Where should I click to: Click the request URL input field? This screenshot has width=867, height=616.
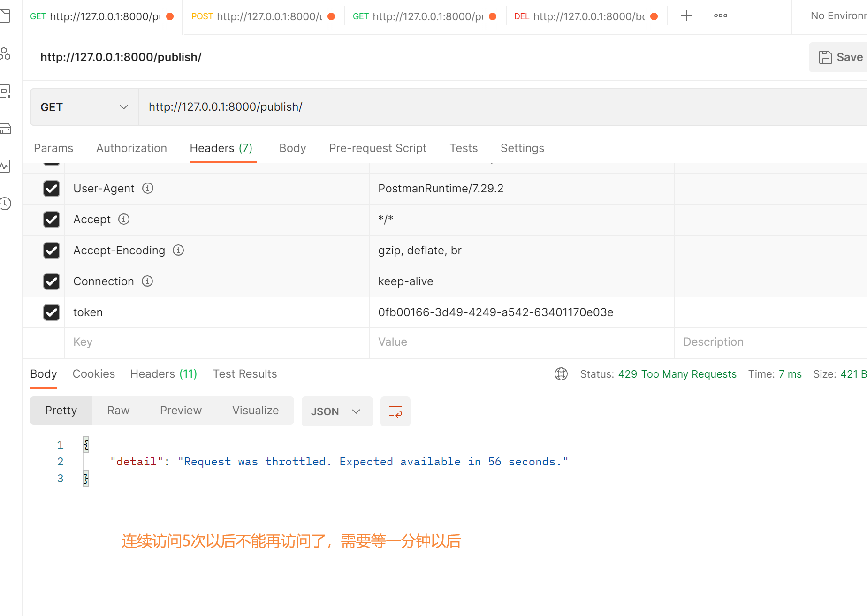[x=502, y=107]
